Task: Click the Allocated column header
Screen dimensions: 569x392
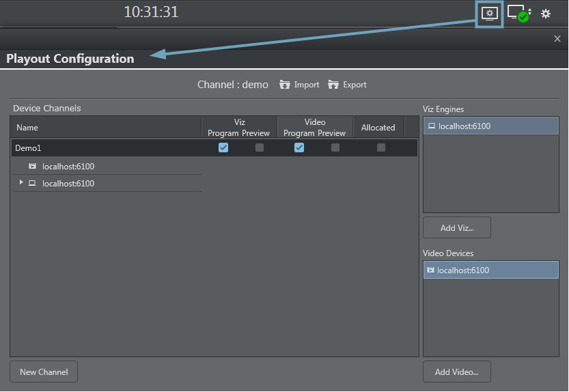Action: pos(378,127)
